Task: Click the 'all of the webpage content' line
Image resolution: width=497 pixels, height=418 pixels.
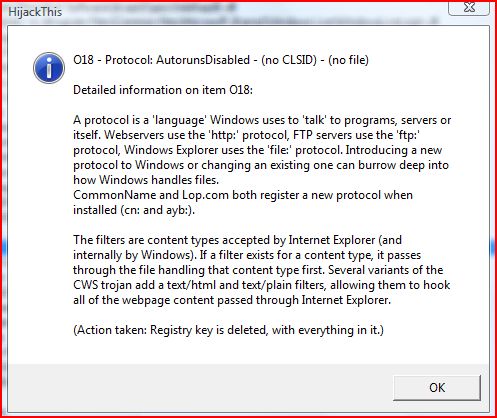Action: (232, 300)
